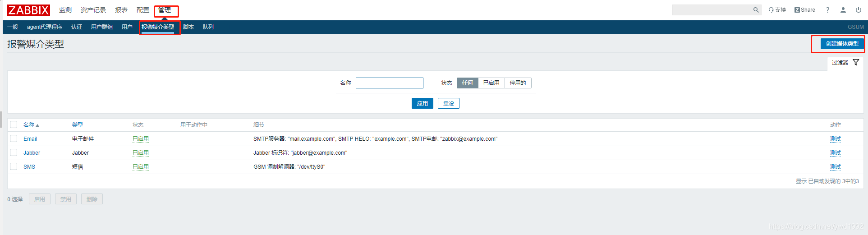This screenshot has height=235, width=868.
Task: Check the SMS row checkbox
Action: (14, 166)
